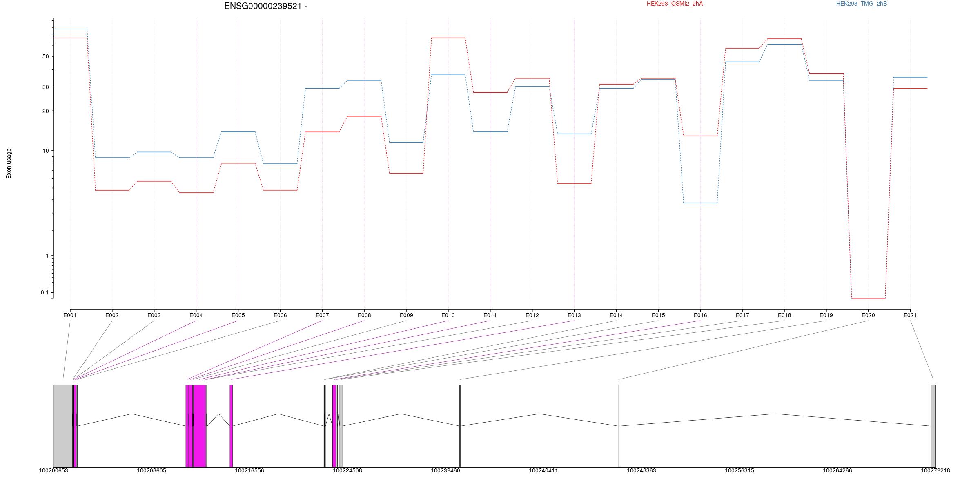Click exon label E016
The image size is (980, 490).
[x=700, y=315]
